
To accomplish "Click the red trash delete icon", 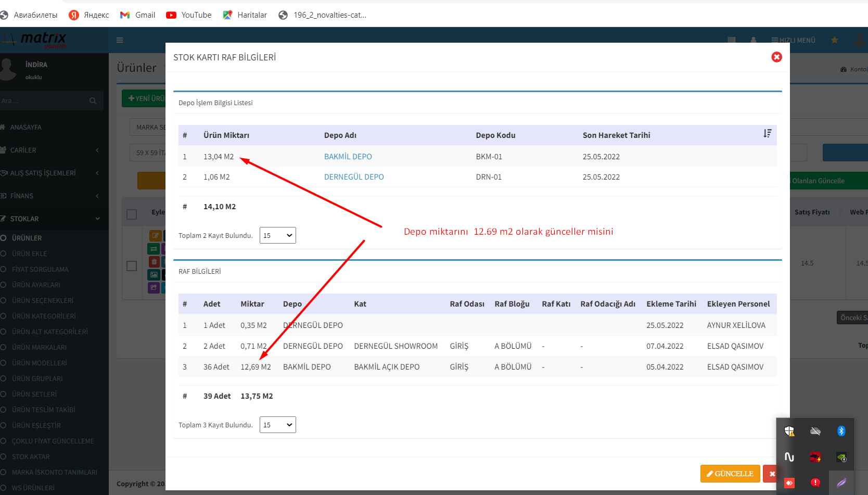I will (x=154, y=262).
